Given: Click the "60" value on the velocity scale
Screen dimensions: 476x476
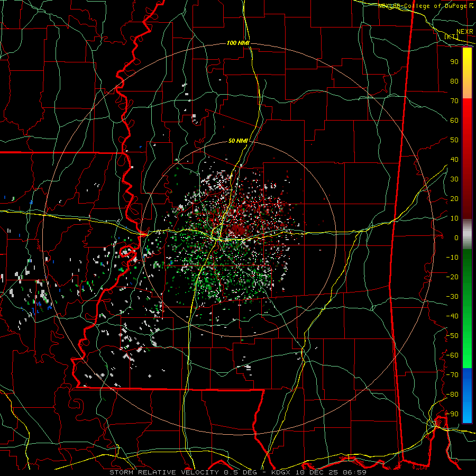Looking at the screenshot, I should [454, 121].
